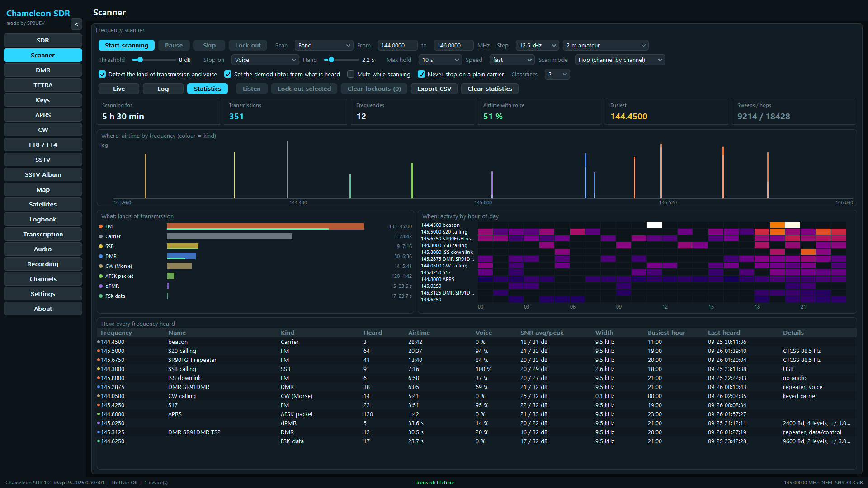Switch to the Log tab
Screen dimensions: 868x488
163,89
